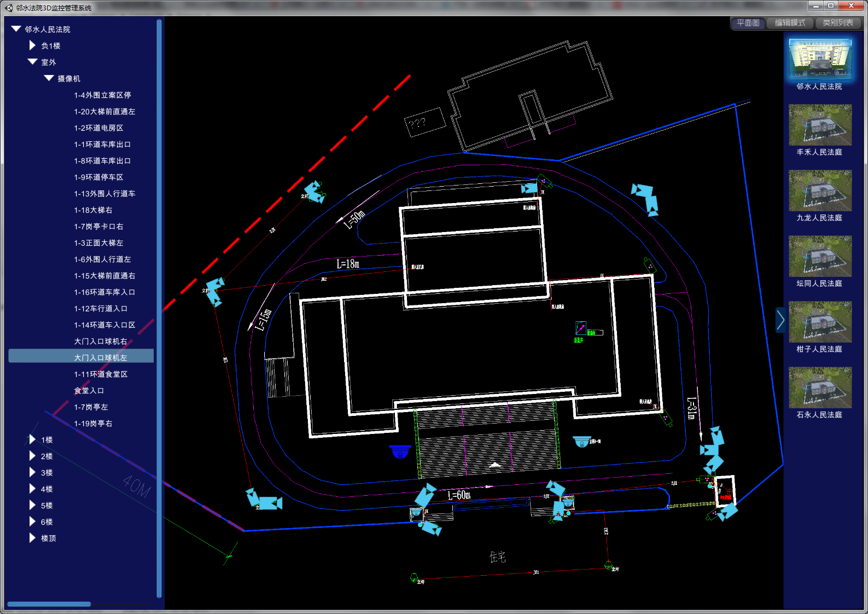
Task: Select camera 1-8环道车库出口
Action: 102,161
